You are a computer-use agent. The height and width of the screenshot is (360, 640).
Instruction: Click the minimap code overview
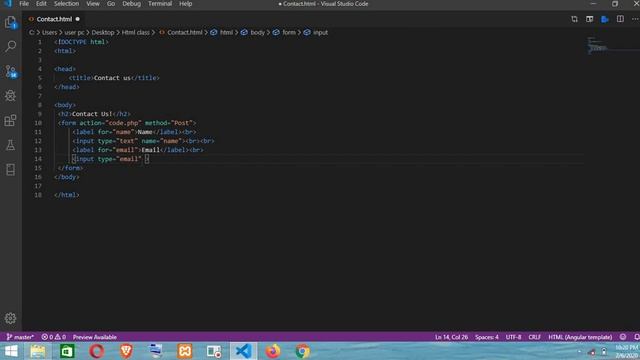(x=598, y=46)
